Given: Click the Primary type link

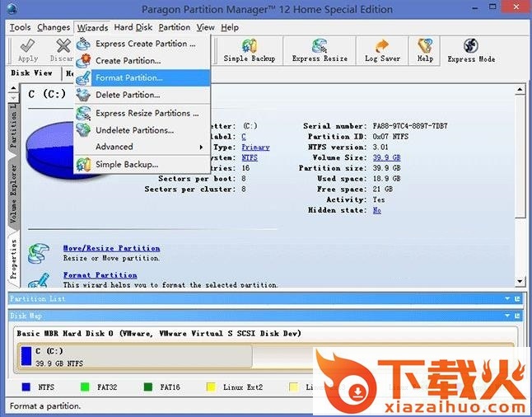Looking at the screenshot, I should (x=255, y=147).
